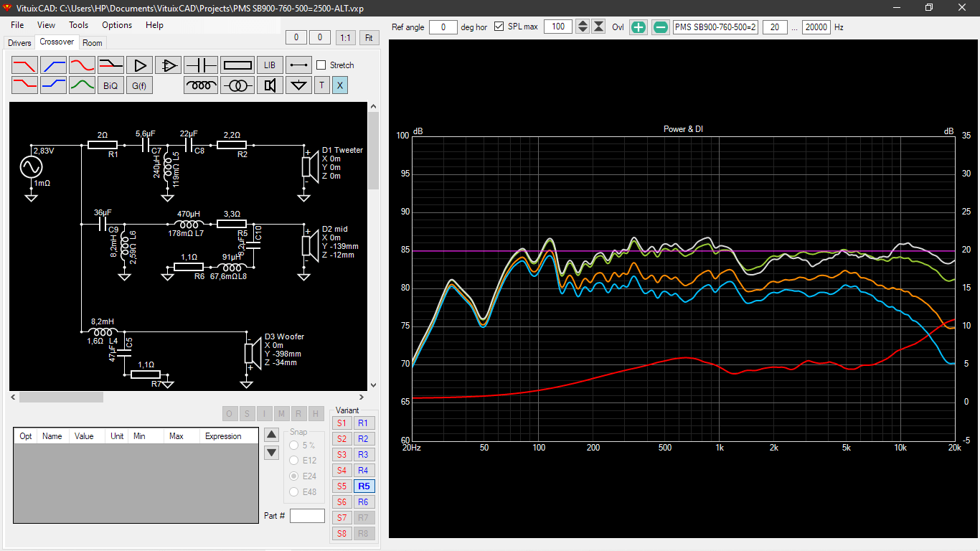Select the blue high-pass filter block icon

pyautogui.click(x=53, y=65)
